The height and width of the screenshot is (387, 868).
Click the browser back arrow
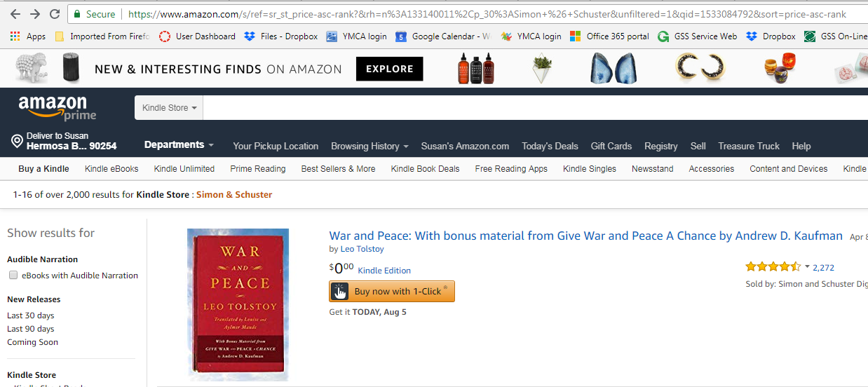click(15, 14)
